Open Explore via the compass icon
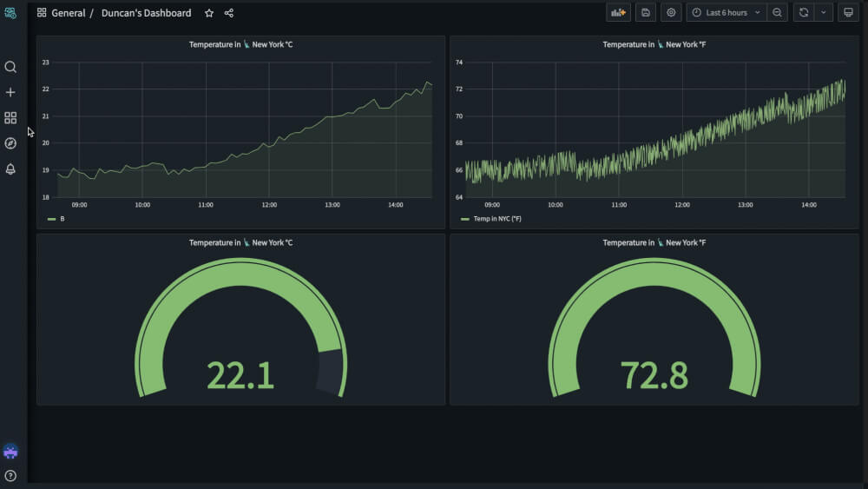Image resolution: width=868 pixels, height=489 pixels. point(10,143)
